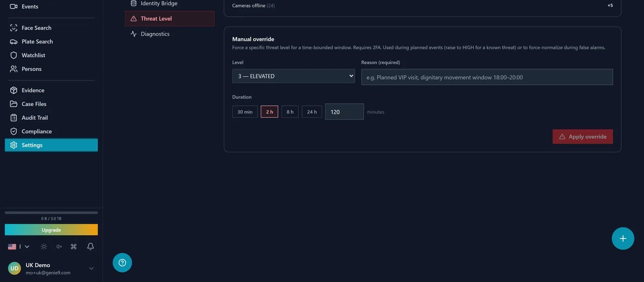Navigate to Audit Trail
The width and height of the screenshot is (644, 282).
coord(51,118)
